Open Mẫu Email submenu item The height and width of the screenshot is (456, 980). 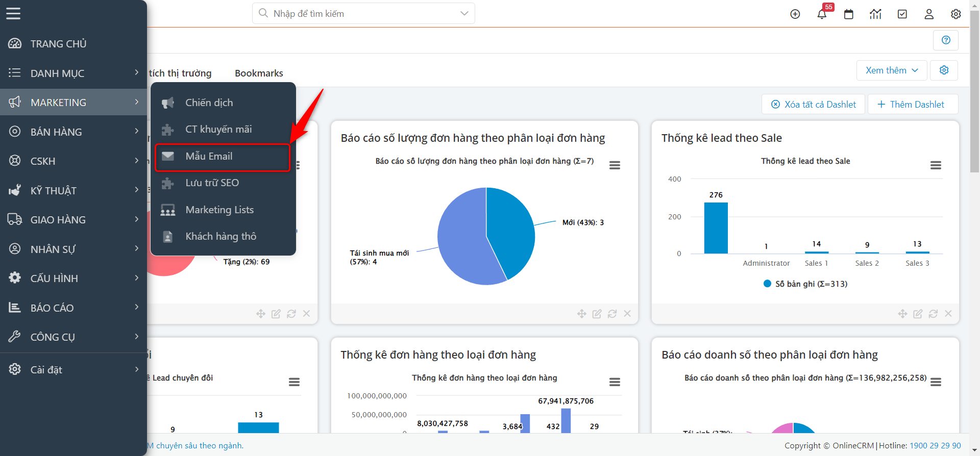(223, 156)
